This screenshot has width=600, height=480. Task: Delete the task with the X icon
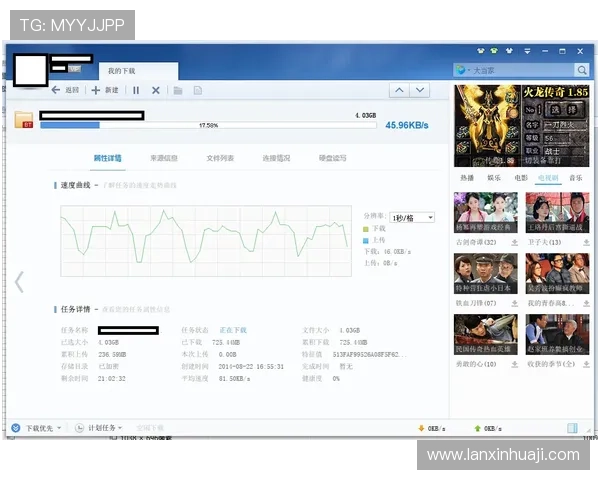pyautogui.click(x=155, y=90)
